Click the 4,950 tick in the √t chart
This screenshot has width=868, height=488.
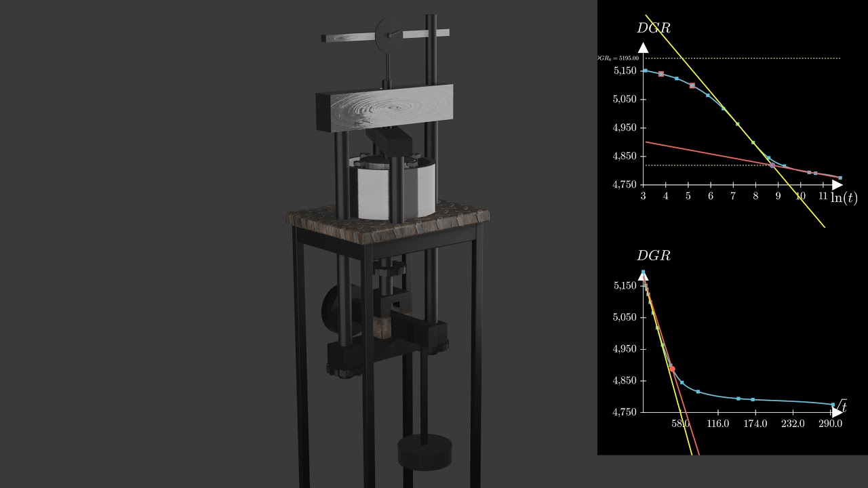(x=625, y=349)
